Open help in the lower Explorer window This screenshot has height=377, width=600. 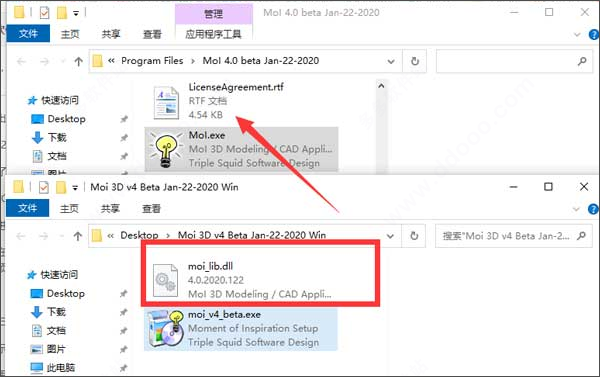pyautogui.click(x=593, y=209)
